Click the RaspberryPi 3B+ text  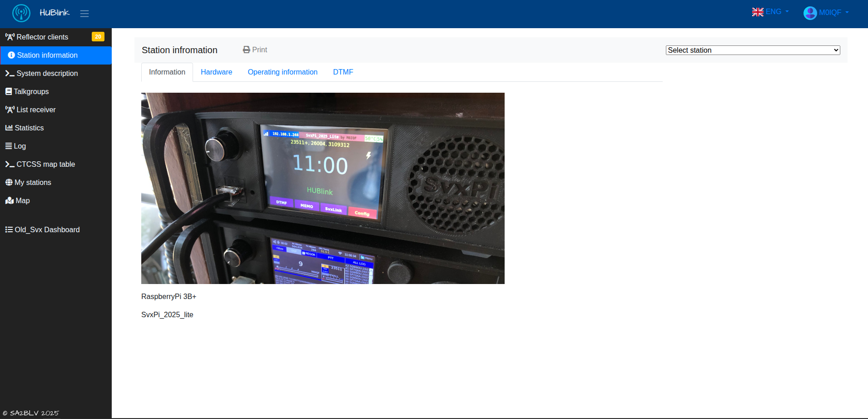coord(169,296)
